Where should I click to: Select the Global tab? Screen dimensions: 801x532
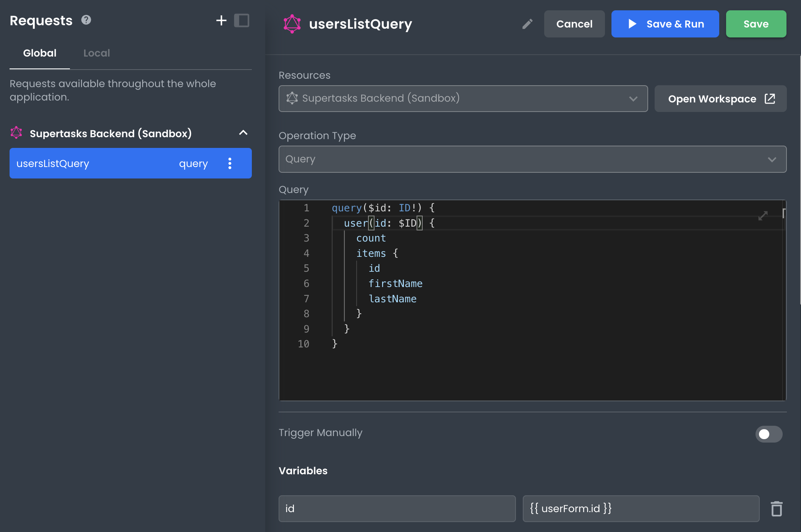click(x=40, y=53)
